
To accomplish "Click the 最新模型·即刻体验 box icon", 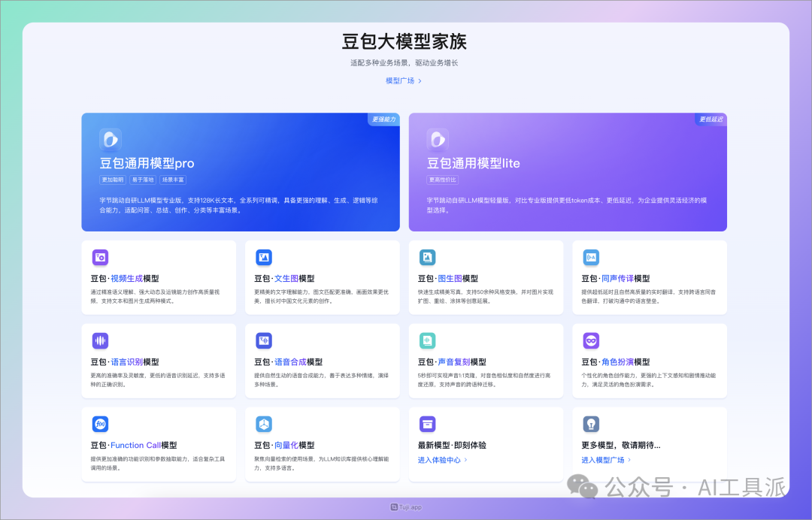I will point(427,424).
